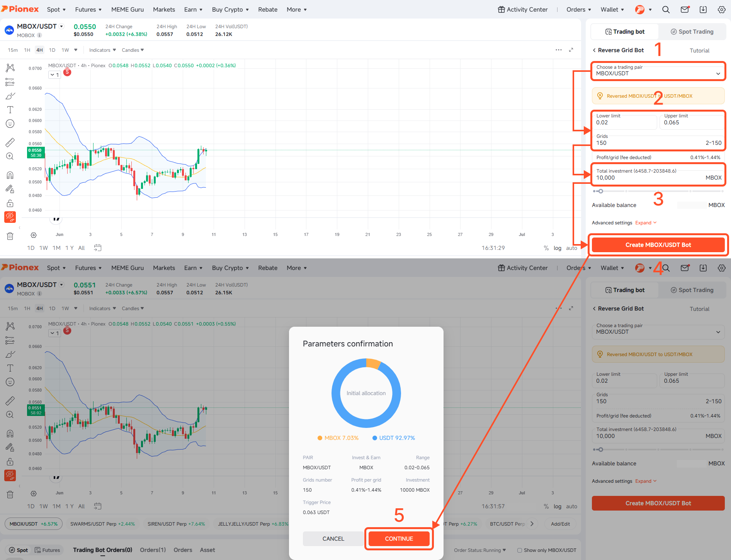Lock all drawings using padlock icon in top chart toolbar

(10, 203)
